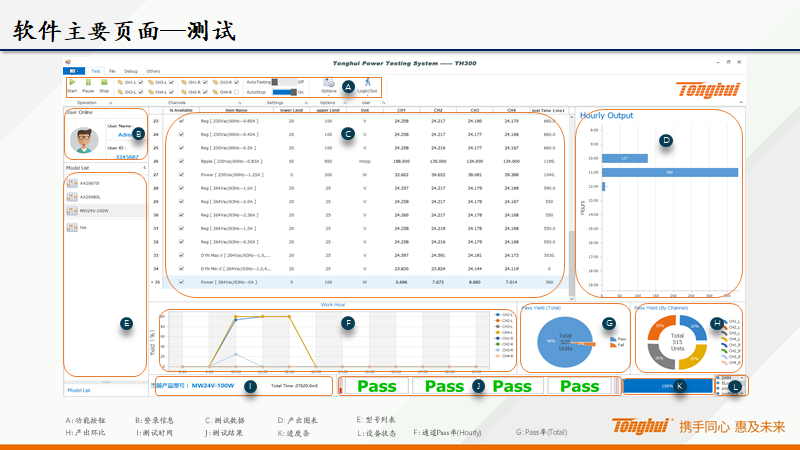Click the CH4-L channel tag icon
The height and width of the screenshot is (450, 800).
[x=151, y=92]
